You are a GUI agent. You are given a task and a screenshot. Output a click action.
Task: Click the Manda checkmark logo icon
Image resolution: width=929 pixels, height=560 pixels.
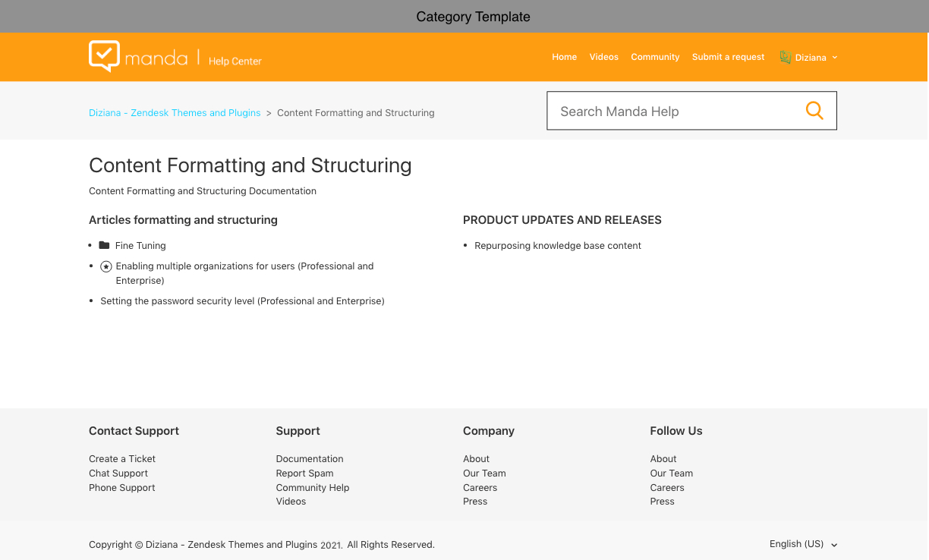point(104,56)
